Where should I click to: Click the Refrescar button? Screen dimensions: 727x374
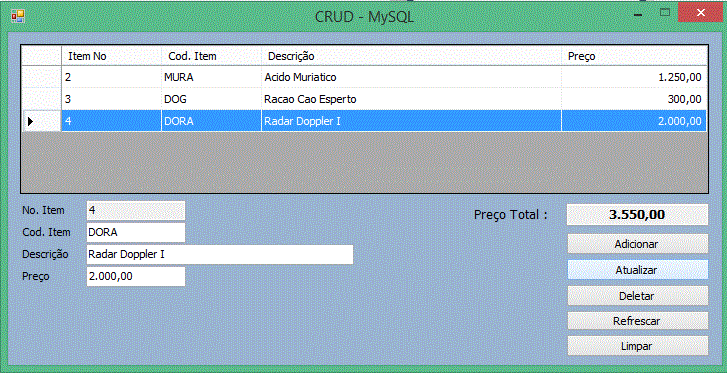[x=638, y=321]
